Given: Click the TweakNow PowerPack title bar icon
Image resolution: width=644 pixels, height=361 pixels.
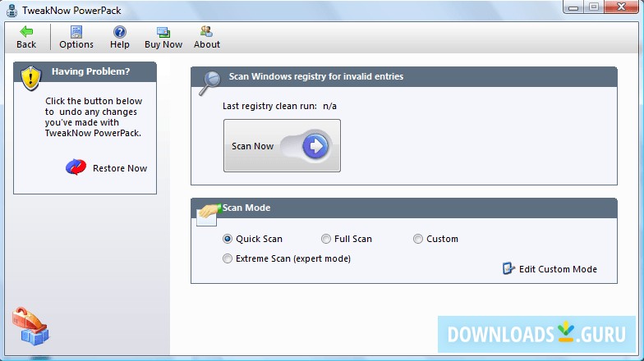Looking at the screenshot, I should coord(11,10).
